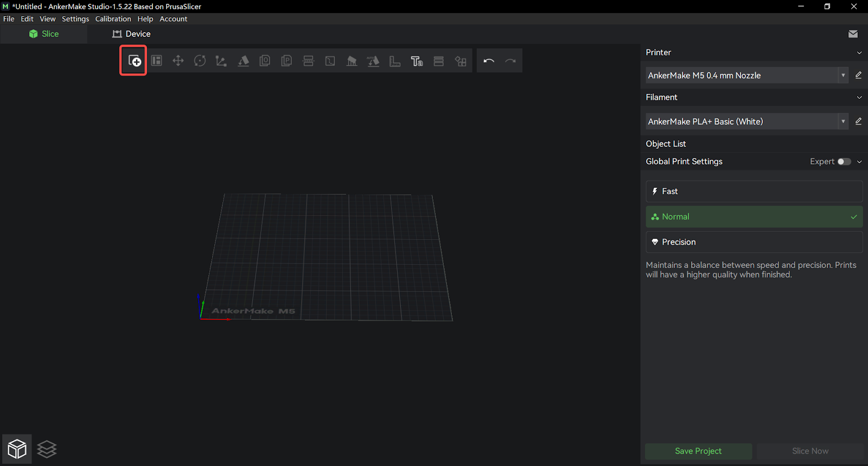Open the File menu
Viewport: 868px width, 466px height.
[x=9, y=18]
